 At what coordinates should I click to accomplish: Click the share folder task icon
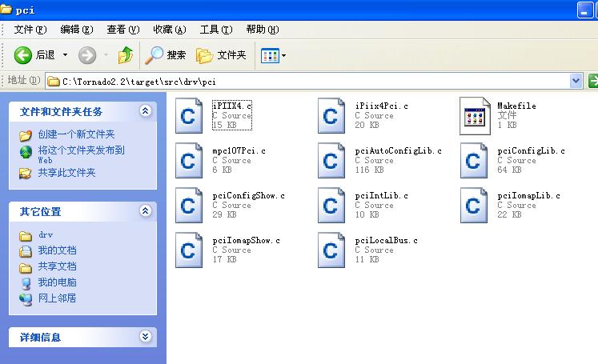click(26, 173)
